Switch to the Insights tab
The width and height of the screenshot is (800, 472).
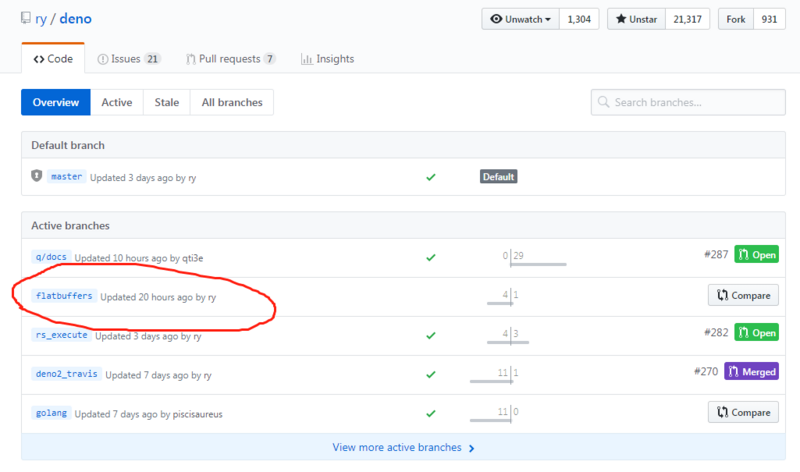[x=328, y=59]
